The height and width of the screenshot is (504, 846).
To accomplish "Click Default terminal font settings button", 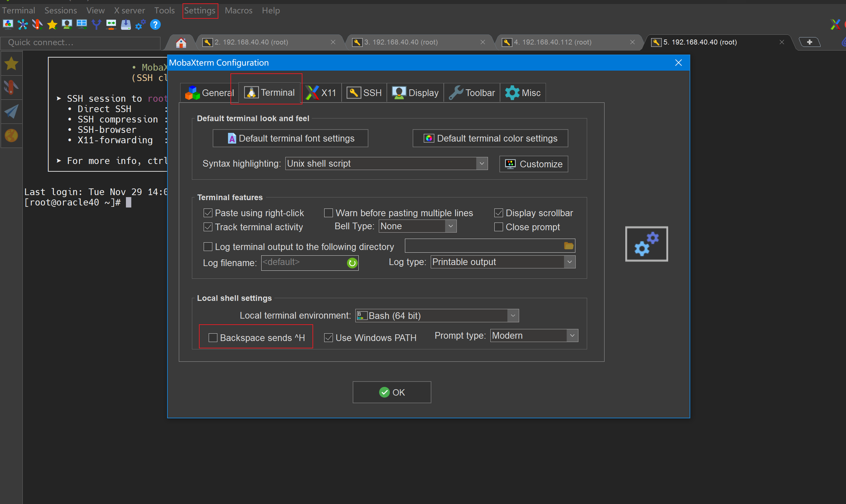I will (290, 138).
